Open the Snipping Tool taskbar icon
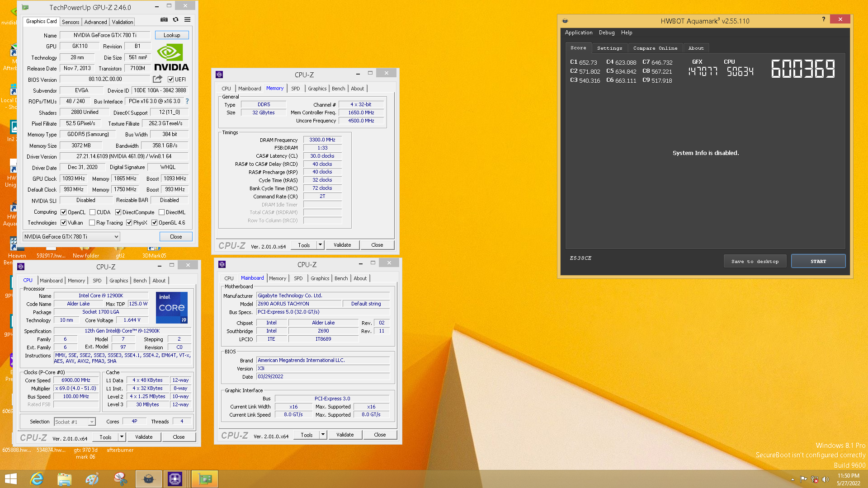The width and height of the screenshot is (868, 488). (x=120, y=479)
